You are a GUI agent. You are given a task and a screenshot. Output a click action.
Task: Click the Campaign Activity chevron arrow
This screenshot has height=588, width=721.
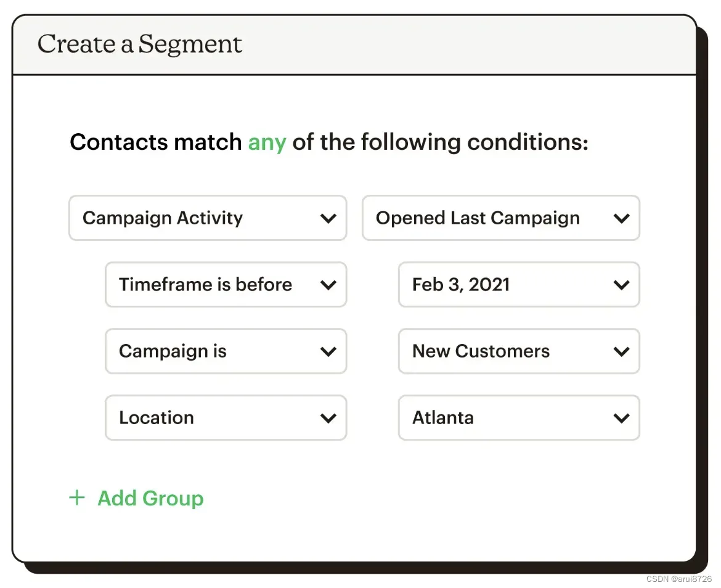click(x=328, y=218)
